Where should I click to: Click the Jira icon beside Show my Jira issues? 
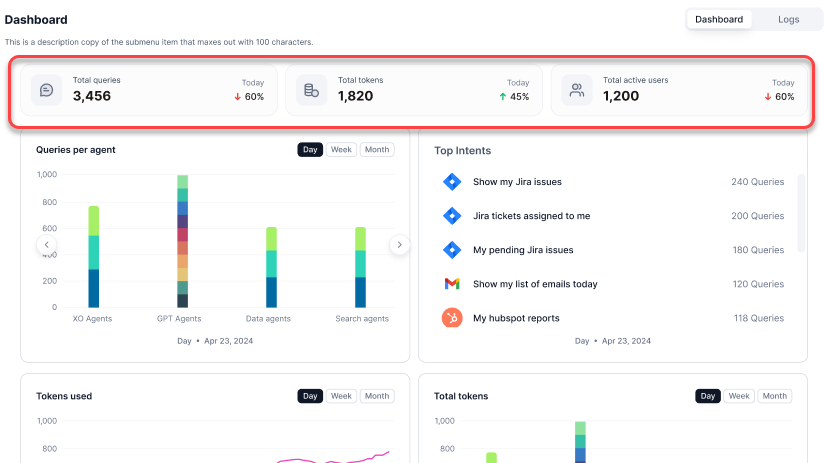[451, 182]
